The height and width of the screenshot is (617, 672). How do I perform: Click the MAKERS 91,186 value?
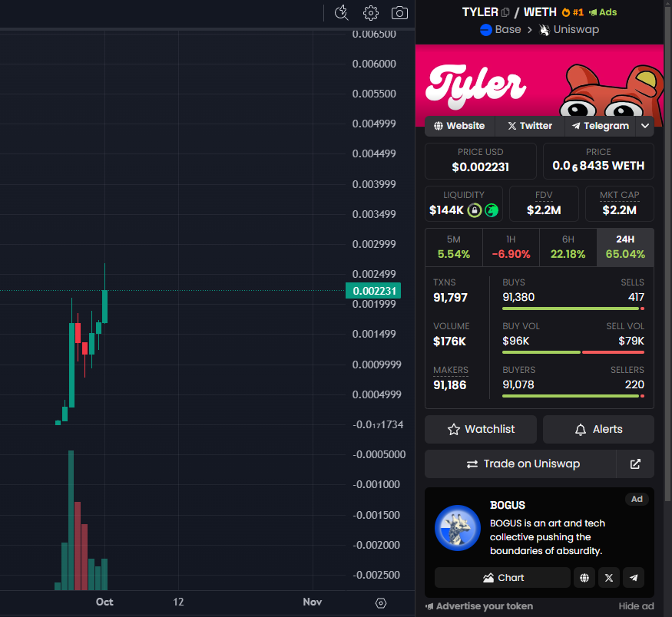(449, 385)
